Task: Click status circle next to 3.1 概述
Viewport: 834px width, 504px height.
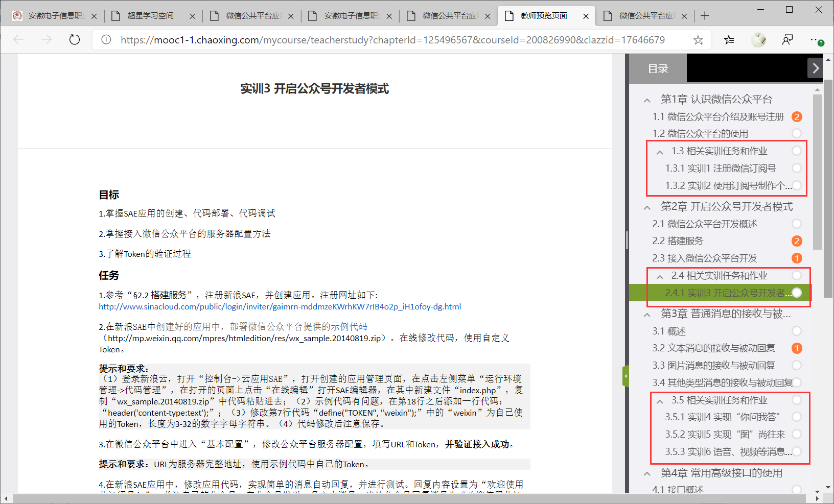Action: point(796,331)
